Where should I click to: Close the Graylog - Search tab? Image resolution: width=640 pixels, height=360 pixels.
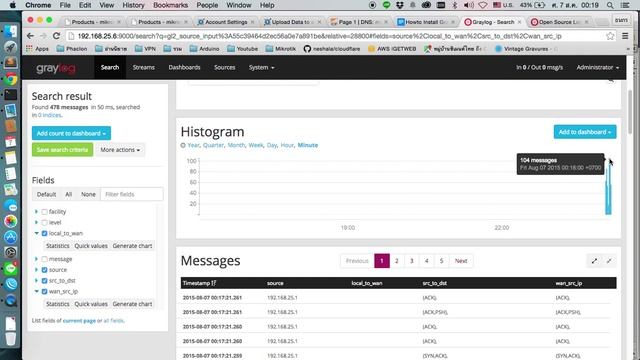point(519,22)
